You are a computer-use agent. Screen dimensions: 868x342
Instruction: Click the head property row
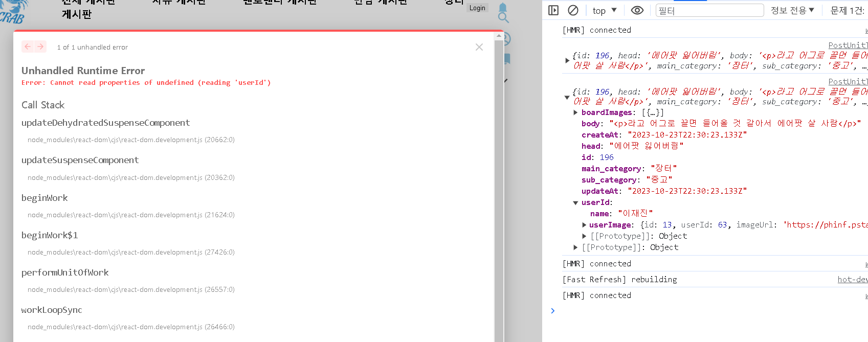[x=632, y=146]
